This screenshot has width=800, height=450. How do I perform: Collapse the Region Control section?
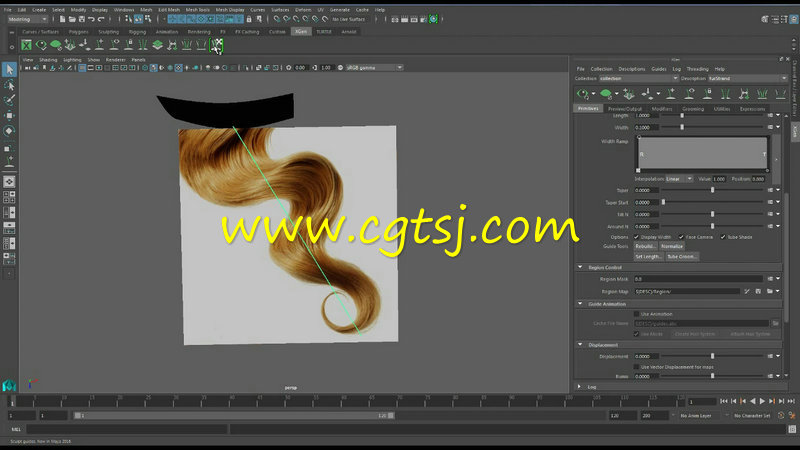[580, 267]
